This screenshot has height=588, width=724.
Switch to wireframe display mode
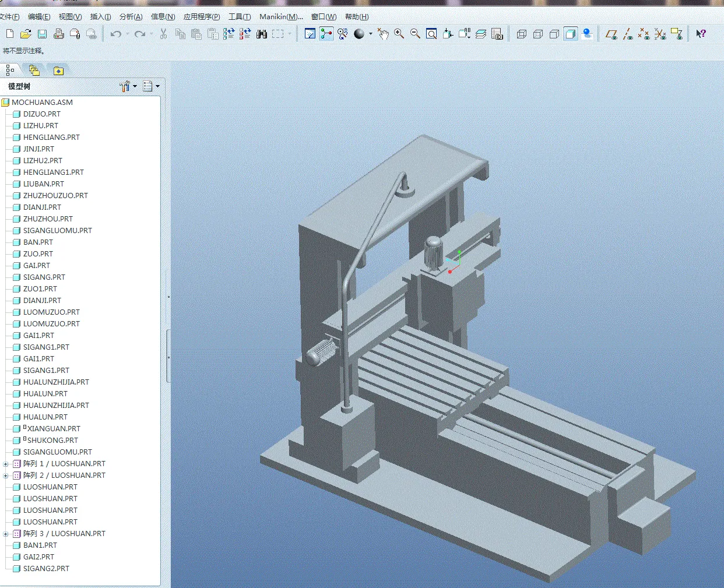coord(522,34)
